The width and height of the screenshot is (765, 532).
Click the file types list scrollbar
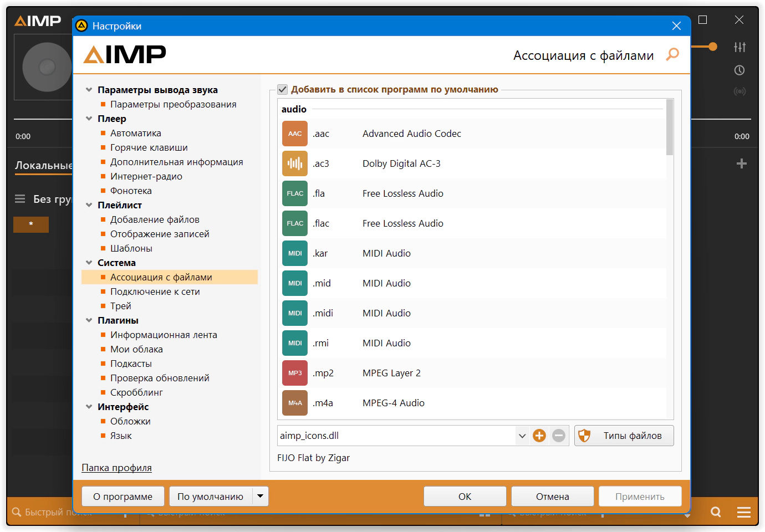click(670, 127)
